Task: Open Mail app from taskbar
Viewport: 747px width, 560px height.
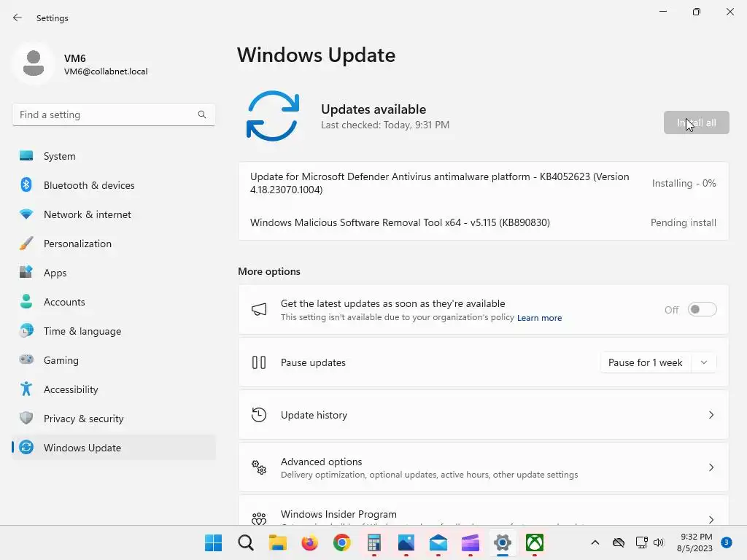Action: pyautogui.click(x=438, y=542)
